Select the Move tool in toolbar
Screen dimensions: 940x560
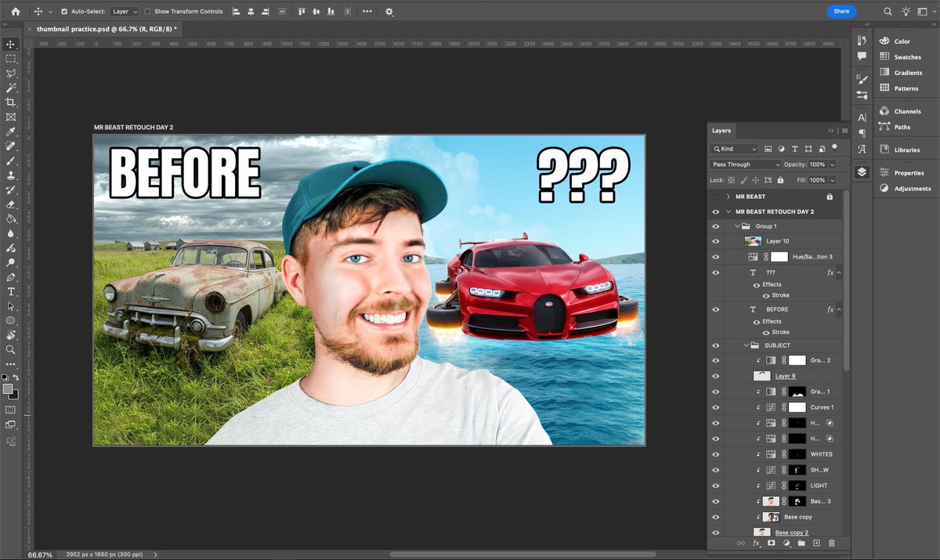click(x=11, y=44)
